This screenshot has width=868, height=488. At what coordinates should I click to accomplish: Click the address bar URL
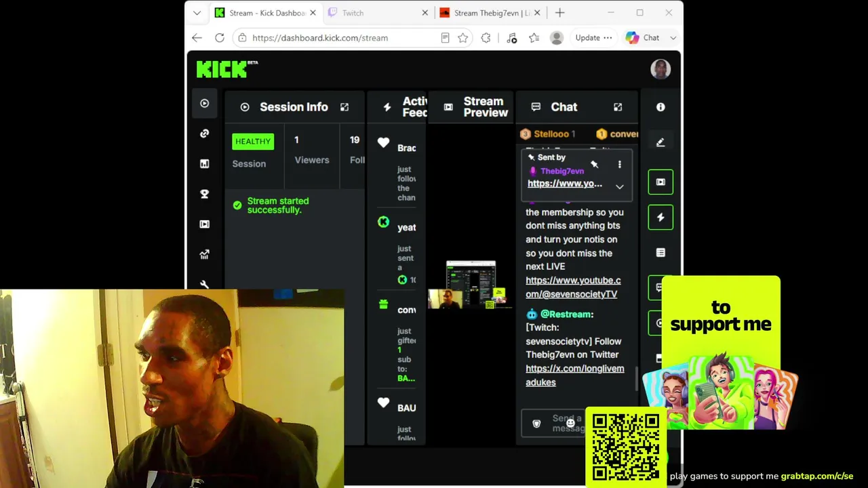click(320, 38)
